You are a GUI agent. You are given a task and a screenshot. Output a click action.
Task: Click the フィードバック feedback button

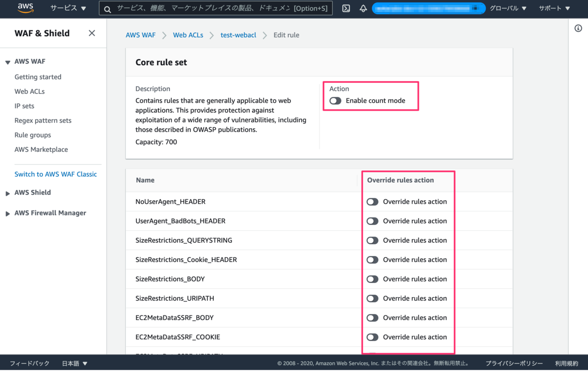[x=30, y=363]
